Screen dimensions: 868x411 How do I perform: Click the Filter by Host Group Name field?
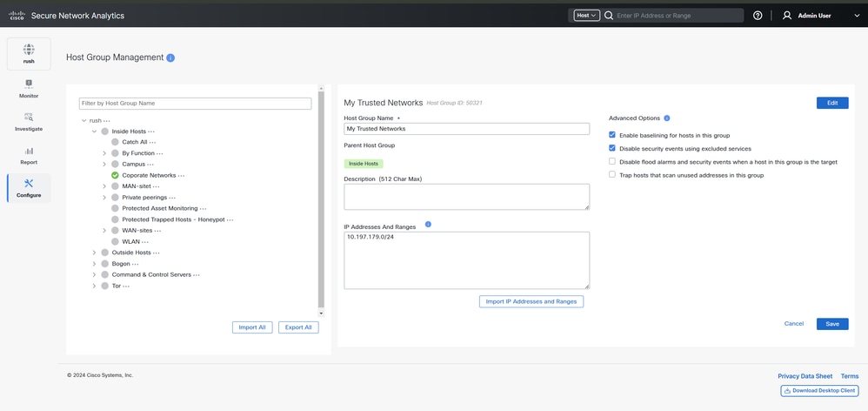tap(196, 104)
